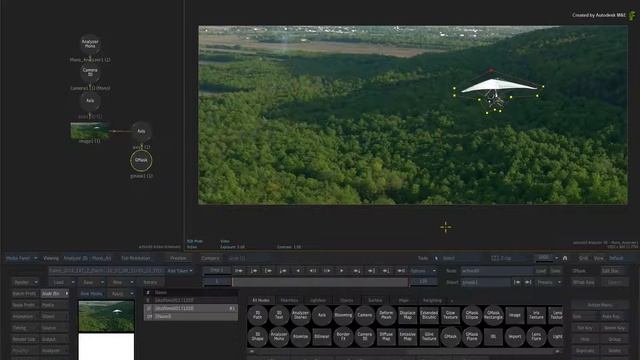Add a GMask node from the node bin
The image size is (640, 360).
[450, 337]
